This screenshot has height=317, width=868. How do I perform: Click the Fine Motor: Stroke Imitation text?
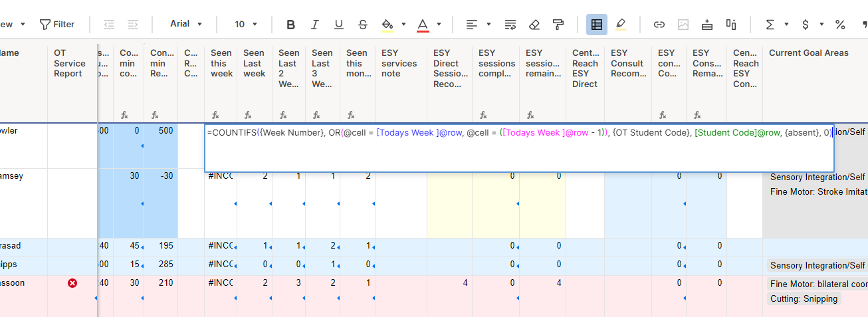coord(819,192)
